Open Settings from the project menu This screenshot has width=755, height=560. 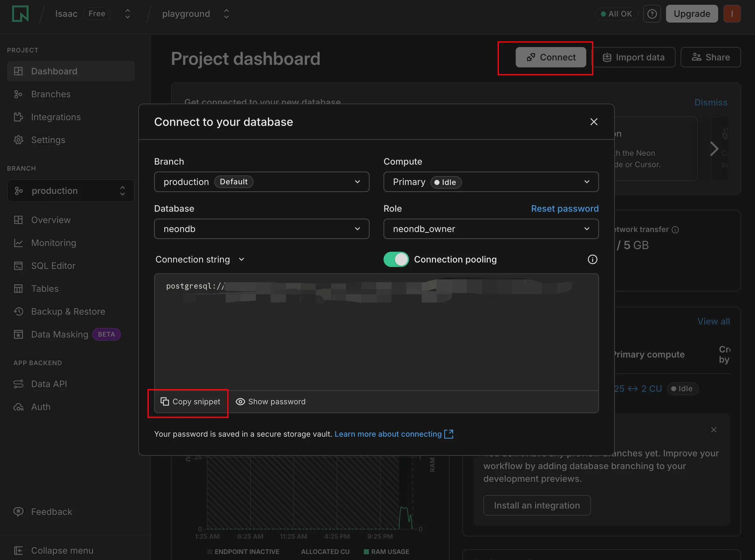coord(48,140)
